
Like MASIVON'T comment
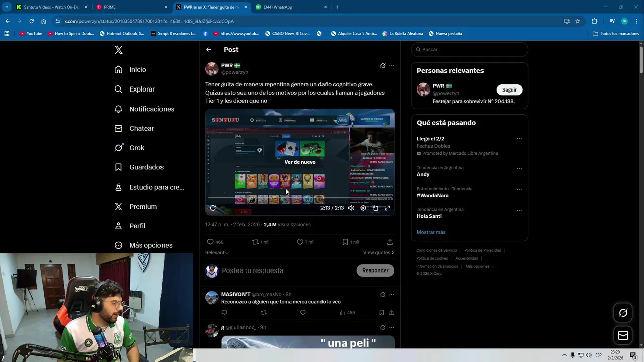point(303,312)
